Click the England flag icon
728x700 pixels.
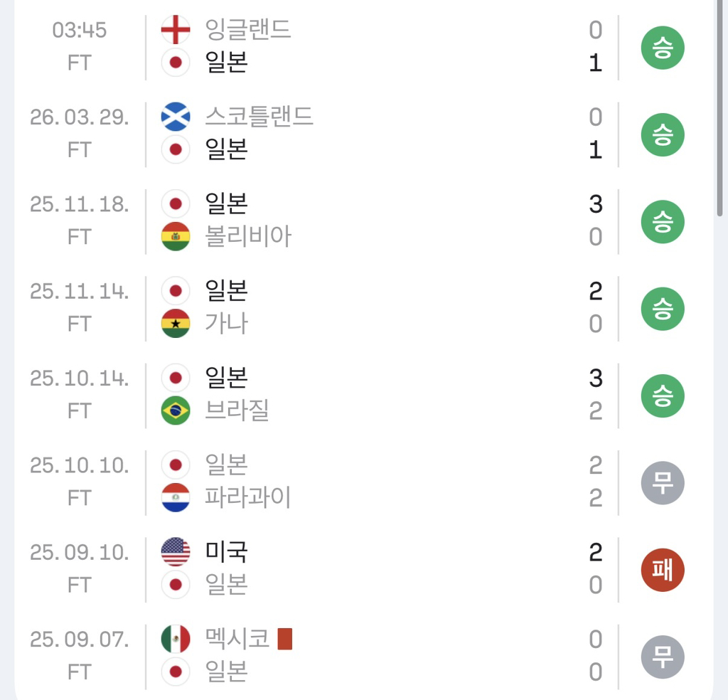click(176, 30)
